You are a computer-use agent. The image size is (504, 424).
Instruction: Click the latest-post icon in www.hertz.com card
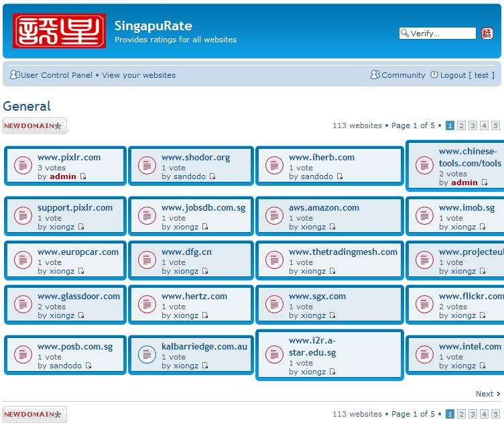(x=205, y=315)
